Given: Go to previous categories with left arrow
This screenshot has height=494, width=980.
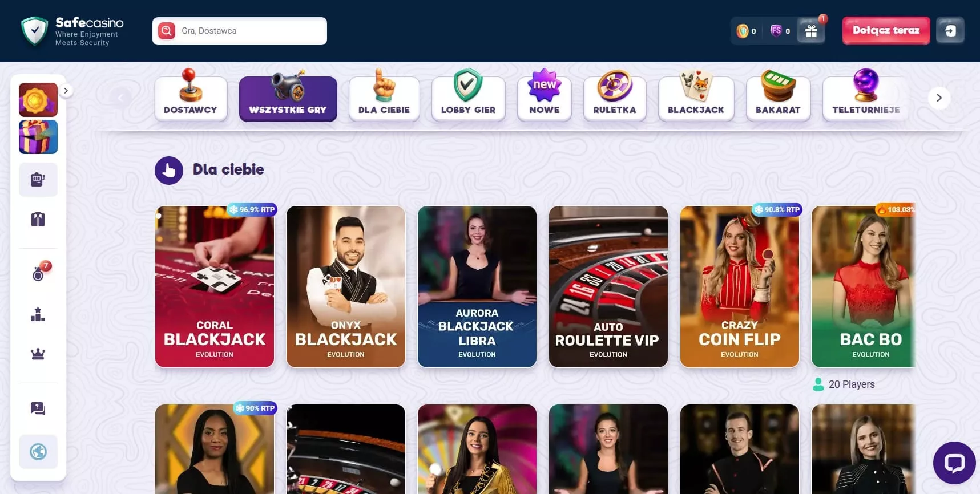Looking at the screenshot, I should point(120,98).
